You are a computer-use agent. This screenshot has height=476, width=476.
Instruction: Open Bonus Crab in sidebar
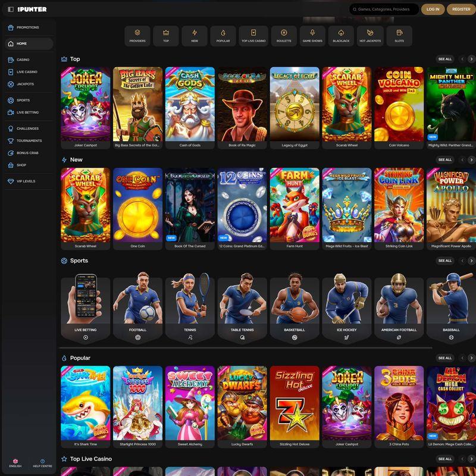28,153
